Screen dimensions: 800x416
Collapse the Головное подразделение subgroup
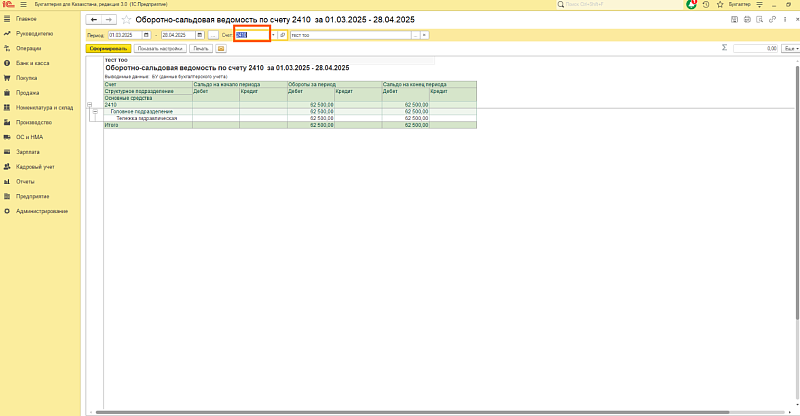coord(95,111)
